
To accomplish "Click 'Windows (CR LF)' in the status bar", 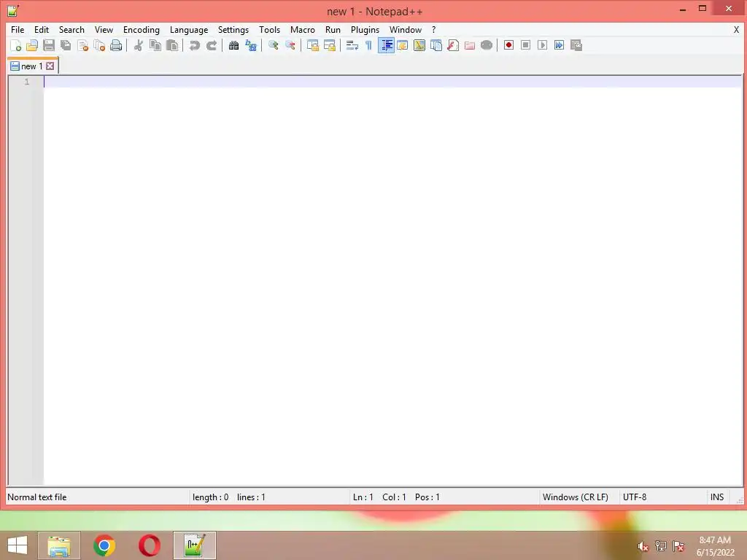I will (576, 497).
